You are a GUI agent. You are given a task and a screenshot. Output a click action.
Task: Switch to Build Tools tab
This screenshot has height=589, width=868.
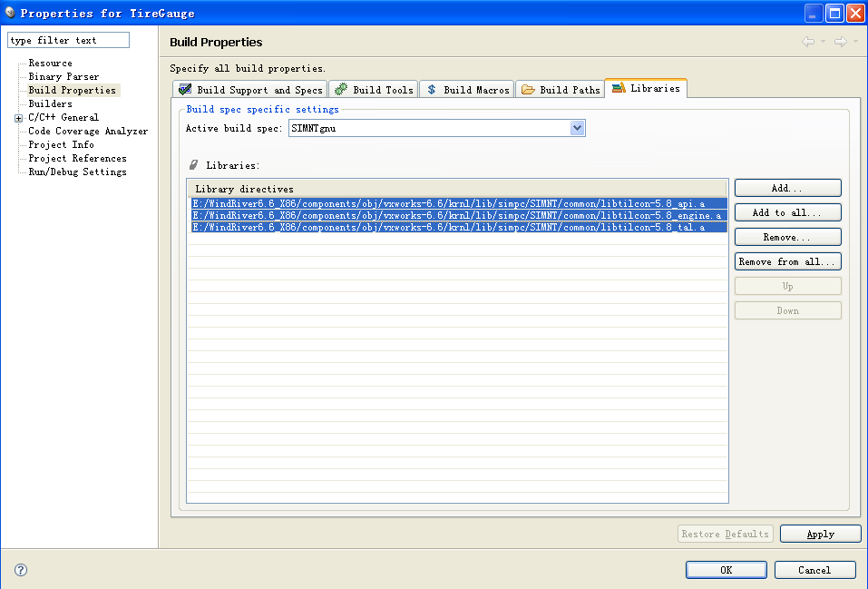[x=375, y=89]
